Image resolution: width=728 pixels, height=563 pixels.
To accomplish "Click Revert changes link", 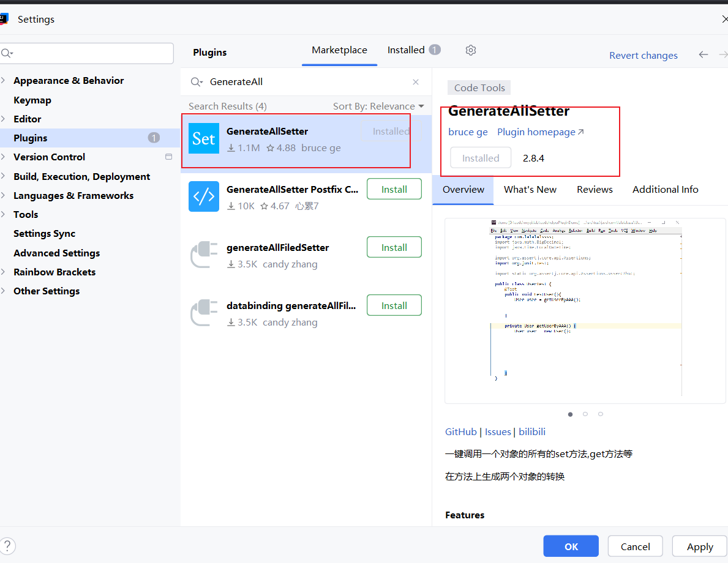I will point(643,55).
